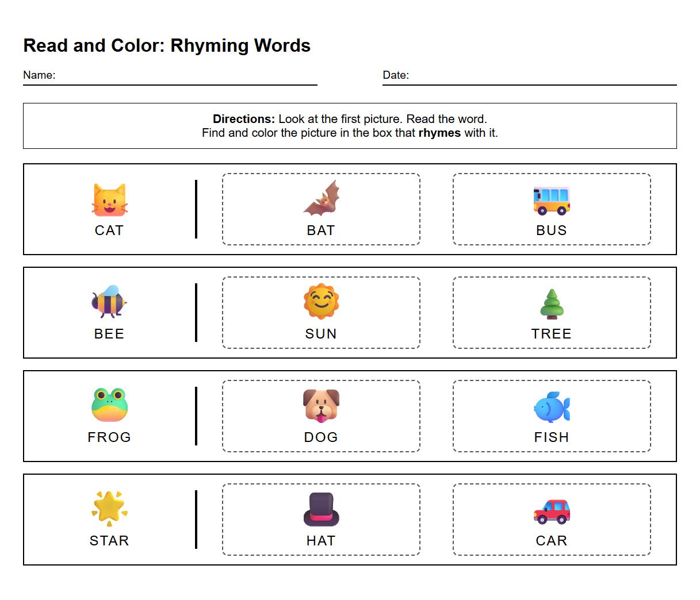Click the cat emoji picture
The height and width of the screenshot is (600, 700).
(109, 200)
